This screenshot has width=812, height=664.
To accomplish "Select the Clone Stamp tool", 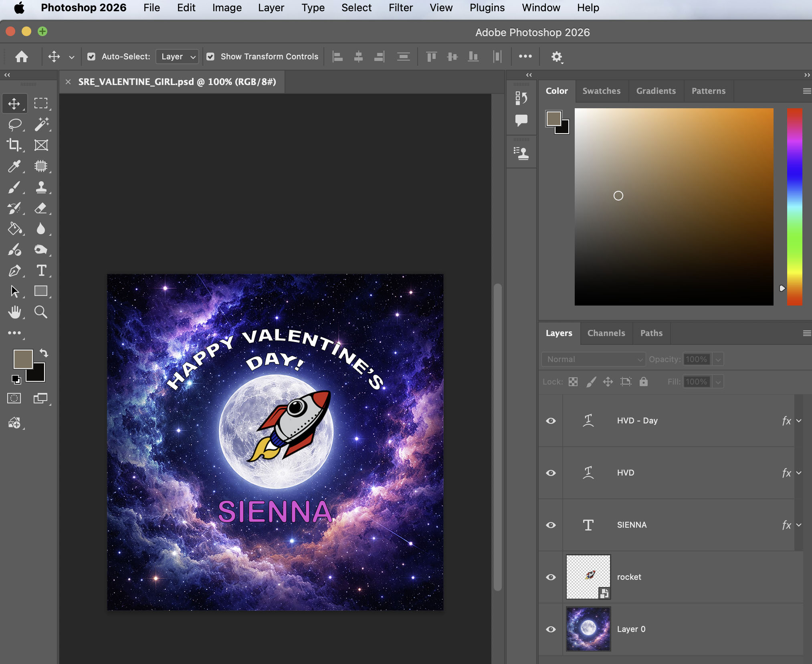I will (41, 187).
